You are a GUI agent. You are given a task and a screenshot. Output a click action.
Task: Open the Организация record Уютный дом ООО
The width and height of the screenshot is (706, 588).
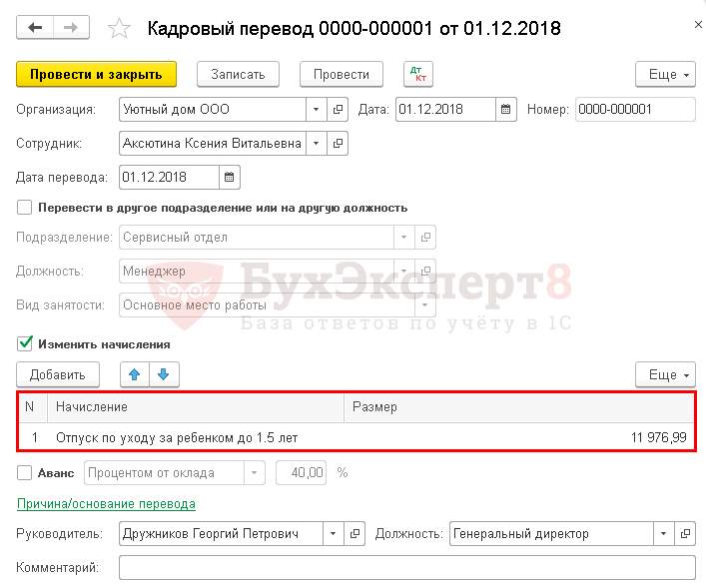click(x=338, y=109)
